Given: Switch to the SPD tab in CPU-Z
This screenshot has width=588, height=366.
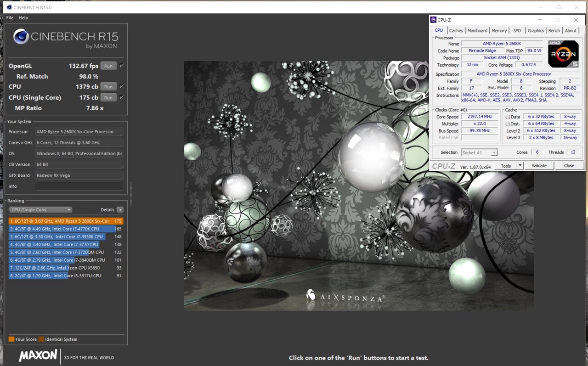Looking at the screenshot, I should click(x=517, y=31).
